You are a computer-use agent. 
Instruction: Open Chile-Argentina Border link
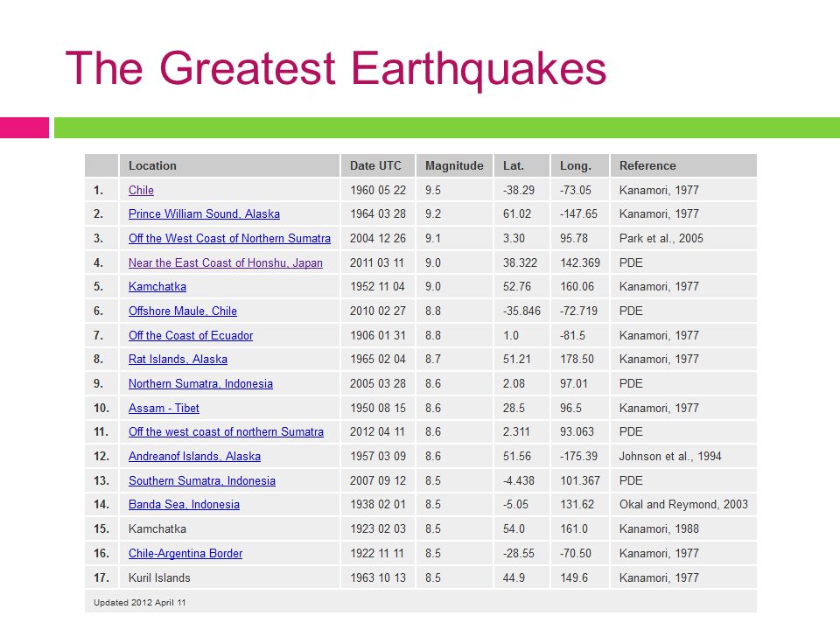click(185, 553)
